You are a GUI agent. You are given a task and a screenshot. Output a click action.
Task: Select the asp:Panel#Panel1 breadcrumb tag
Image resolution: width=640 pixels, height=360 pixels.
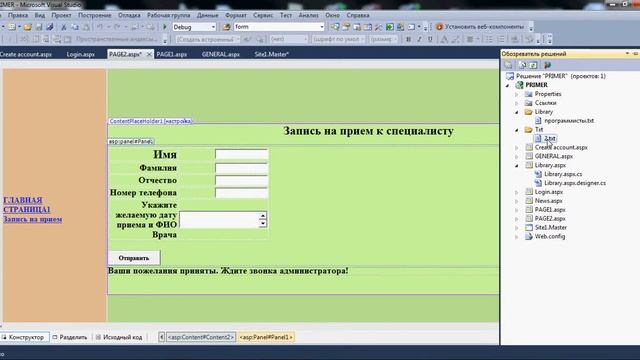pos(266,338)
